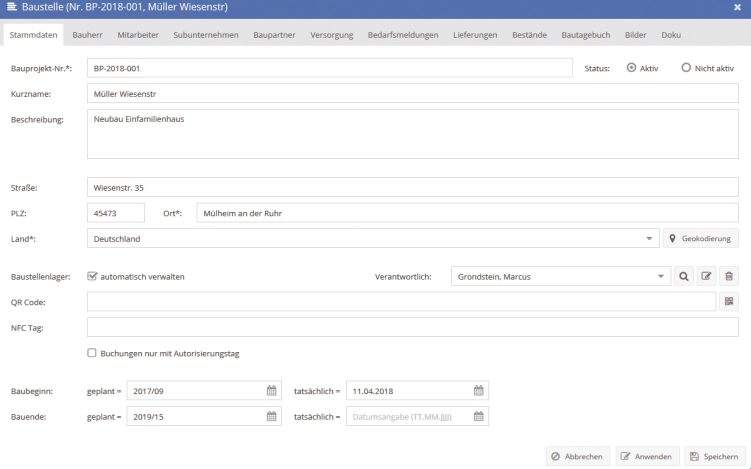The image size is (751, 469).
Task: Click the Abbrechen button
Action: tap(577, 456)
